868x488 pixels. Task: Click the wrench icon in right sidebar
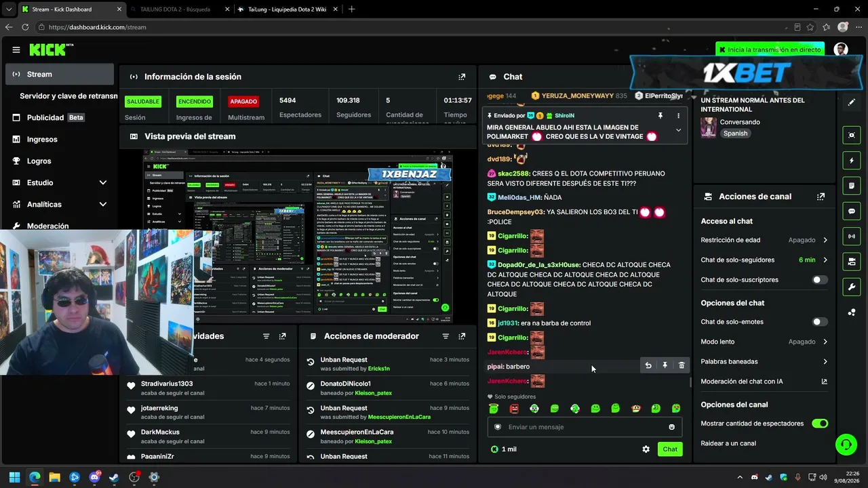click(852, 287)
